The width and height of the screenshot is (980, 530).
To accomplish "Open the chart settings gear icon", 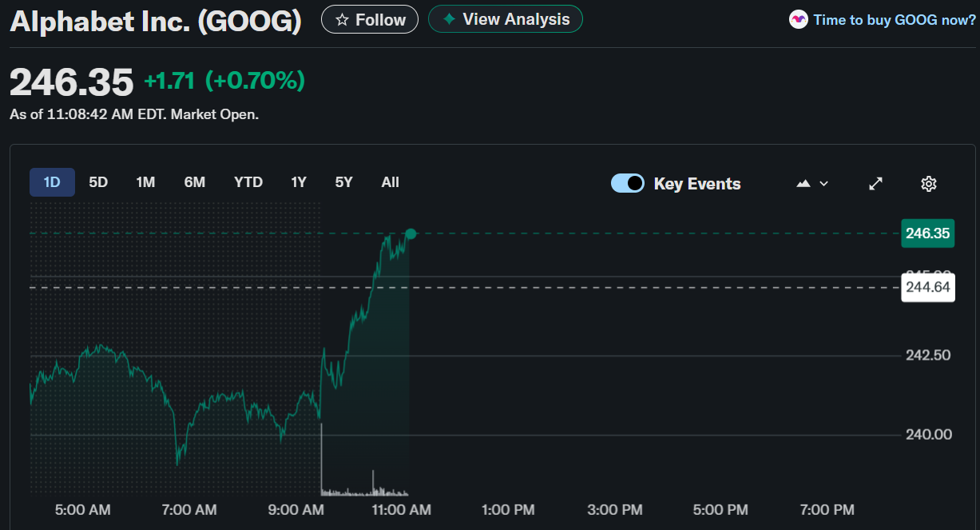I will 928,184.
